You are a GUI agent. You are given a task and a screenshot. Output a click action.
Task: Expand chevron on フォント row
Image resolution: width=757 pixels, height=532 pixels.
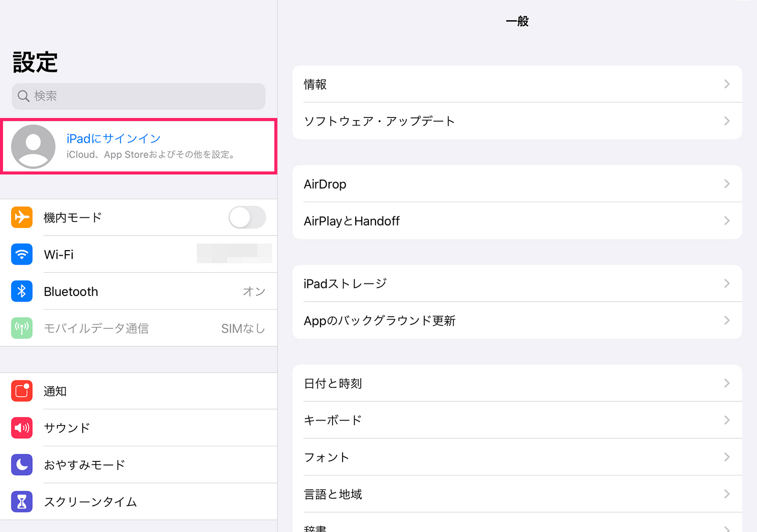(727, 457)
